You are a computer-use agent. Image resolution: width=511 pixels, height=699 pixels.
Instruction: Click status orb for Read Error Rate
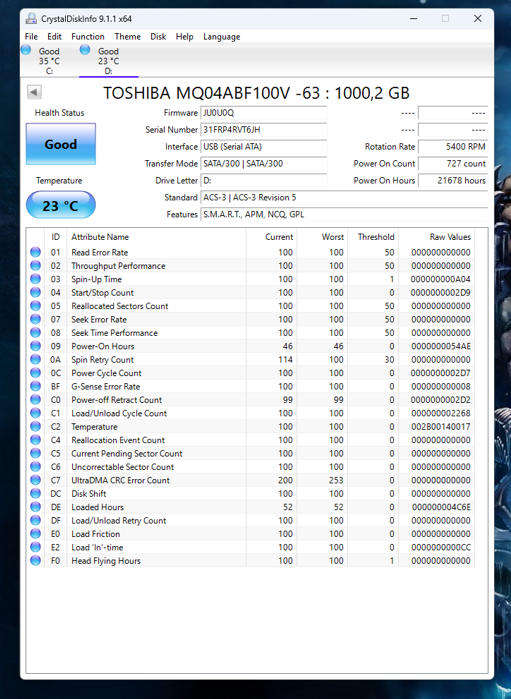35,252
